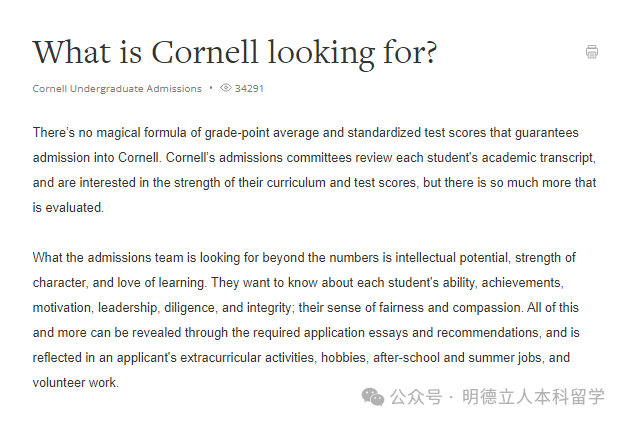Image resolution: width=625 pixels, height=422 pixels.
Task: Open Cornell Undergraduate Admissions author link
Action: 117,88
